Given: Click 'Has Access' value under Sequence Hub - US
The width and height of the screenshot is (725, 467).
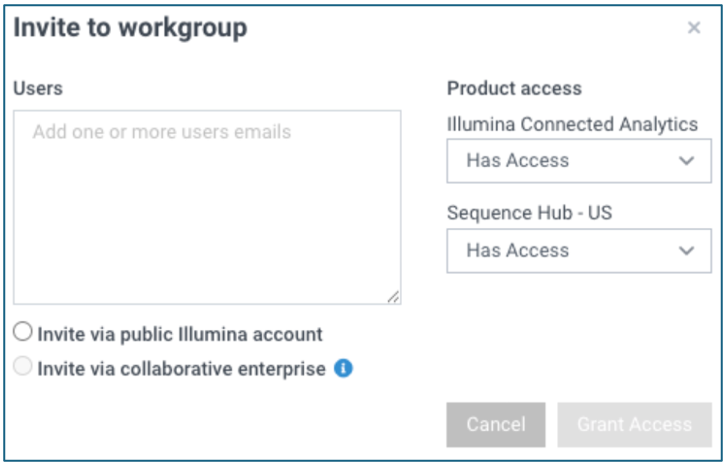Looking at the screenshot, I should click(517, 251).
